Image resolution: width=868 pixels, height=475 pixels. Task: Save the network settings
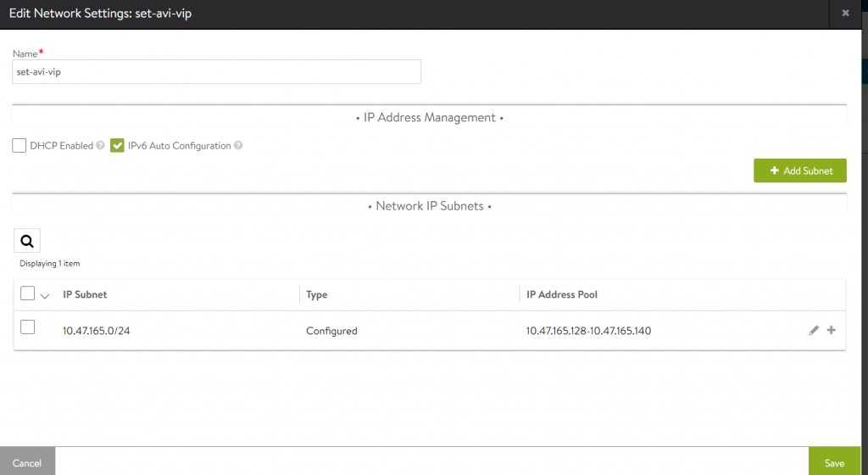834,462
